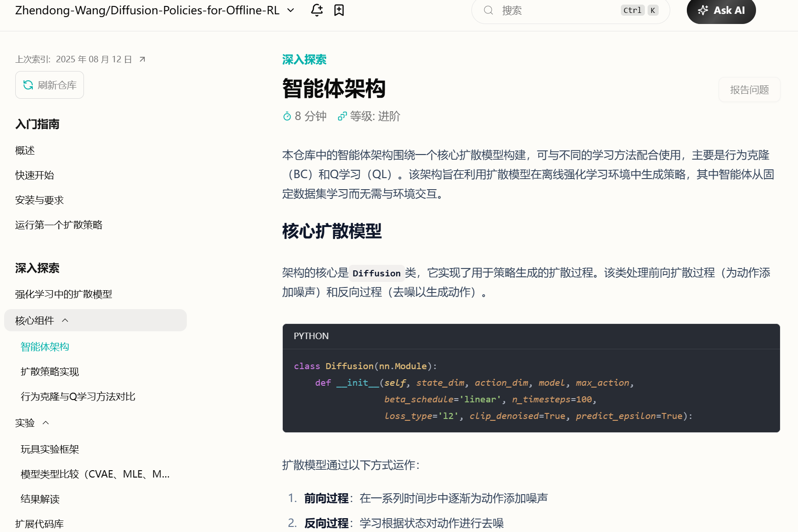The height and width of the screenshot is (532, 798).
Task: Collapse the 核心组件 section chevron
Action: point(66,320)
